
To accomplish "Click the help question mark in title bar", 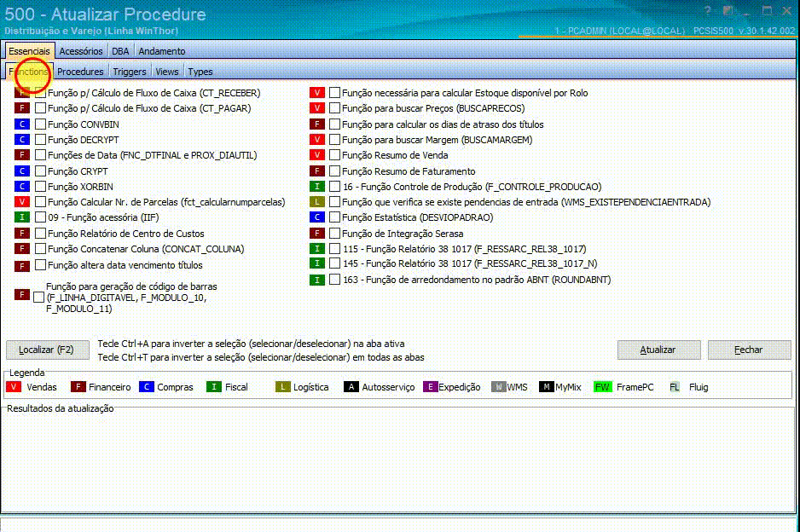I will pyautogui.click(x=707, y=10).
